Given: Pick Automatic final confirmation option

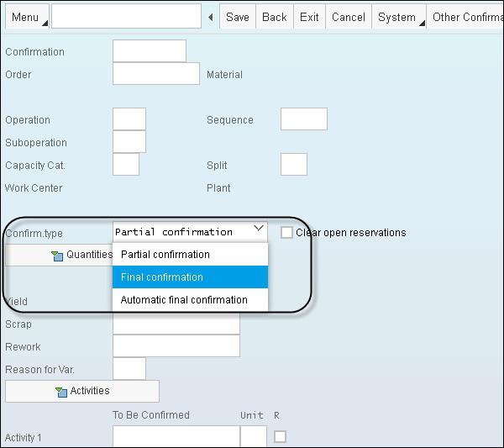Looking at the screenshot, I should click(x=191, y=300).
